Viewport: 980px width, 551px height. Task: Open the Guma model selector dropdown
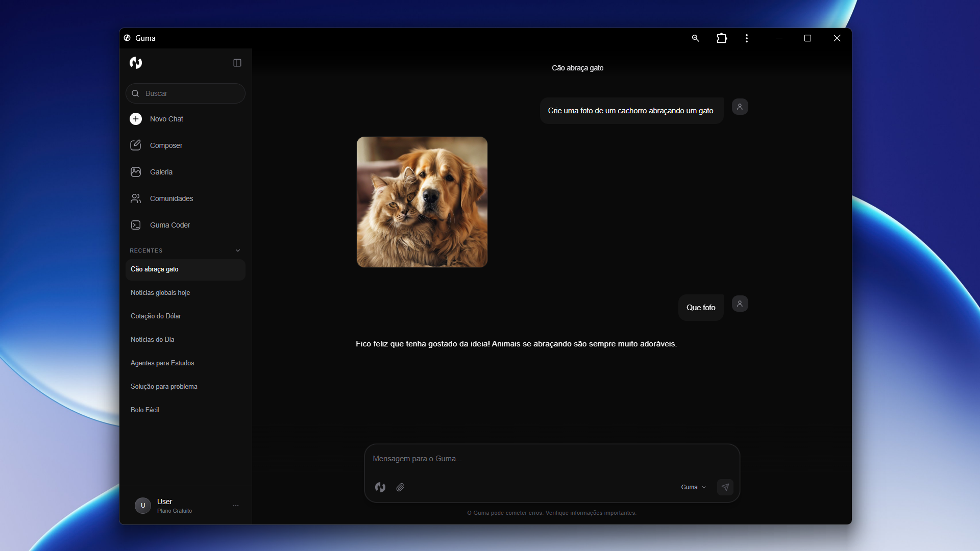[693, 487]
